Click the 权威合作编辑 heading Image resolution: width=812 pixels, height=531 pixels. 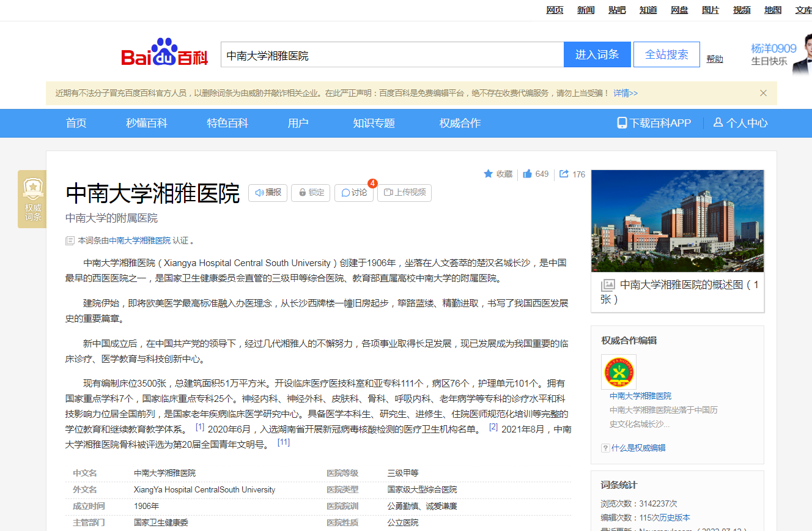coord(629,341)
